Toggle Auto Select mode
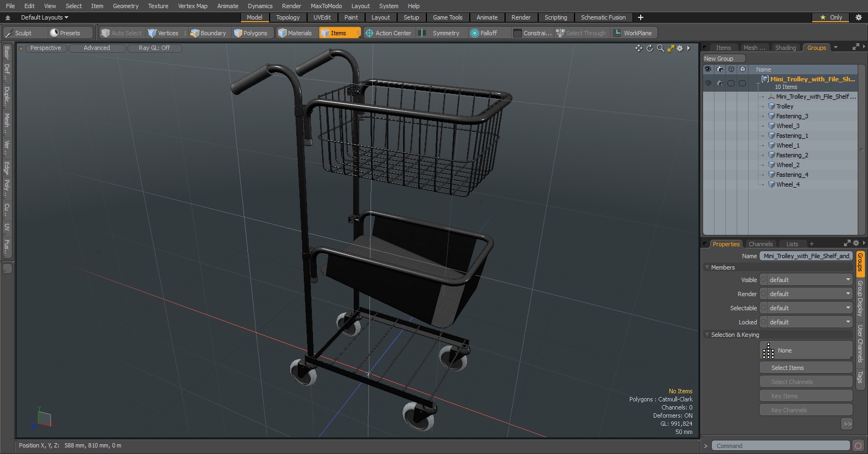The width and height of the screenshot is (868, 454). coord(121,33)
